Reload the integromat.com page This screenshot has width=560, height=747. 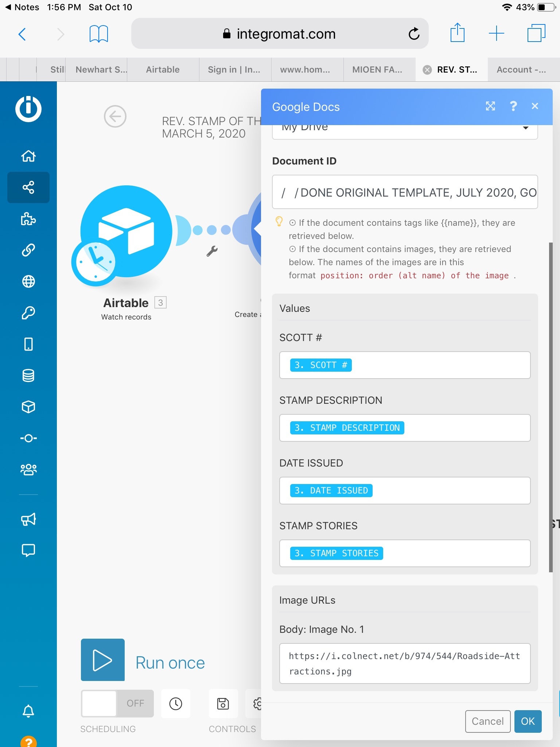tap(414, 34)
